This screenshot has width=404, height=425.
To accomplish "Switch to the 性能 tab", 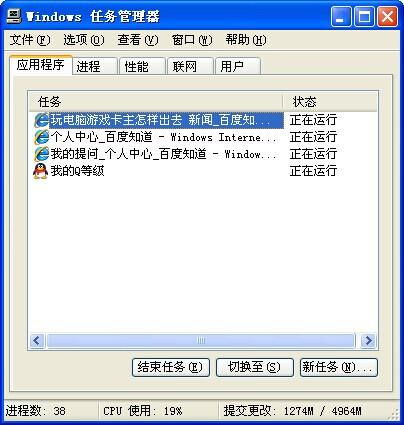I will coord(143,66).
